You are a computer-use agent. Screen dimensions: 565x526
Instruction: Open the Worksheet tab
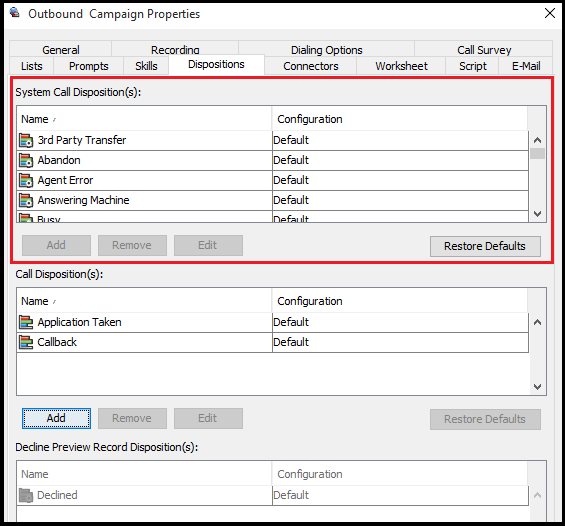tap(401, 66)
